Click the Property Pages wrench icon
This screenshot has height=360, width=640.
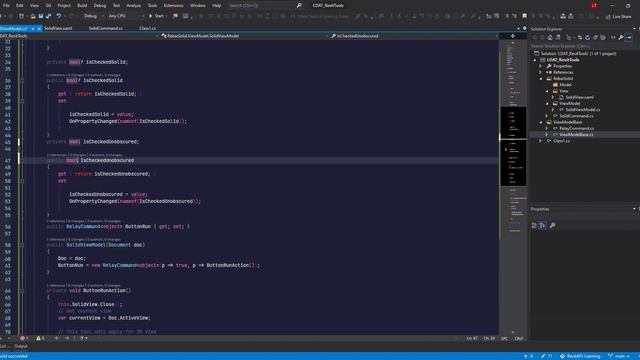pyautogui.click(x=552, y=226)
